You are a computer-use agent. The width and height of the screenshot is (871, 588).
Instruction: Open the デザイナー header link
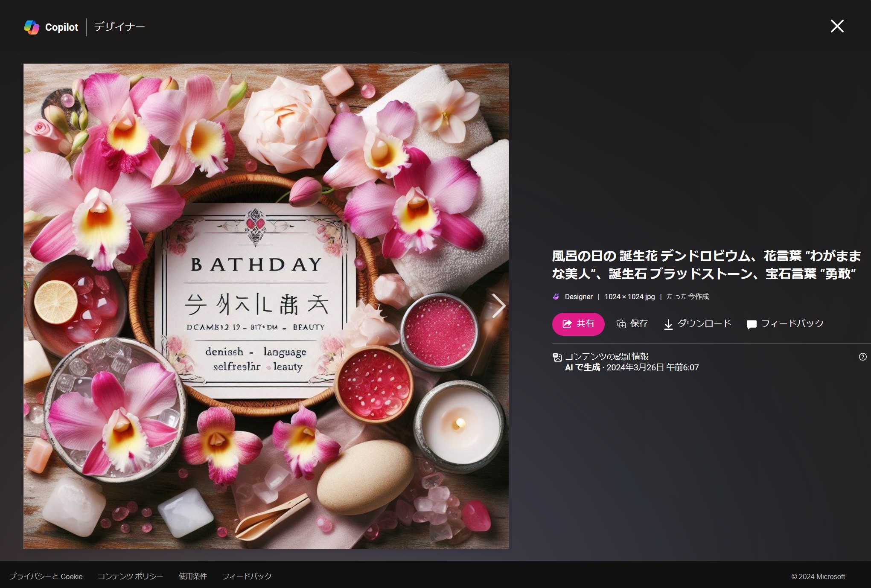point(119,27)
